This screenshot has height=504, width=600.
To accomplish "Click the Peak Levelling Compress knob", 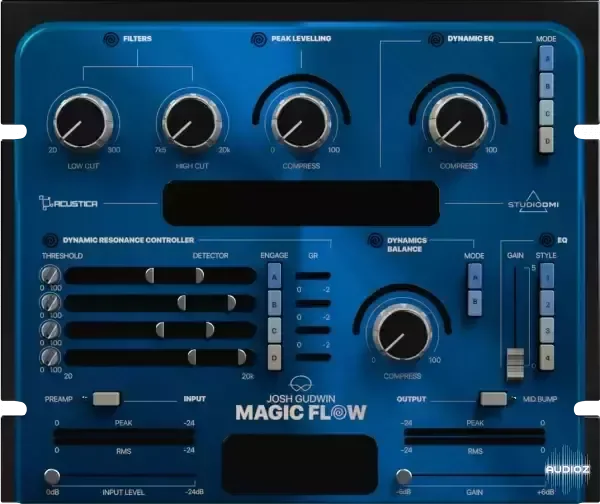I will point(301,122).
